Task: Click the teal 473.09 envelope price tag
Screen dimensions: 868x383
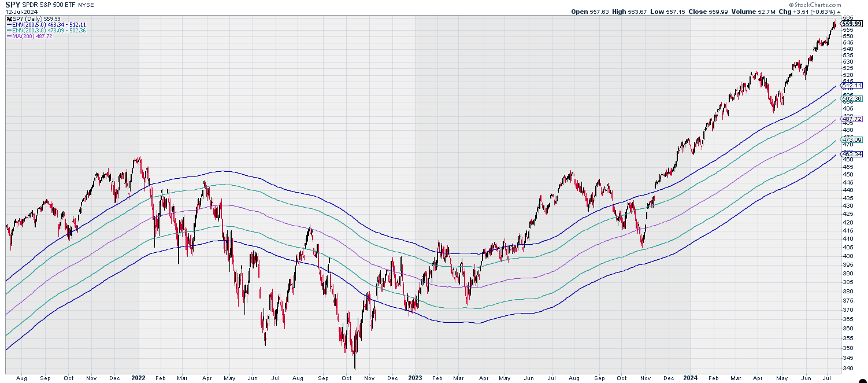Action: click(852, 139)
